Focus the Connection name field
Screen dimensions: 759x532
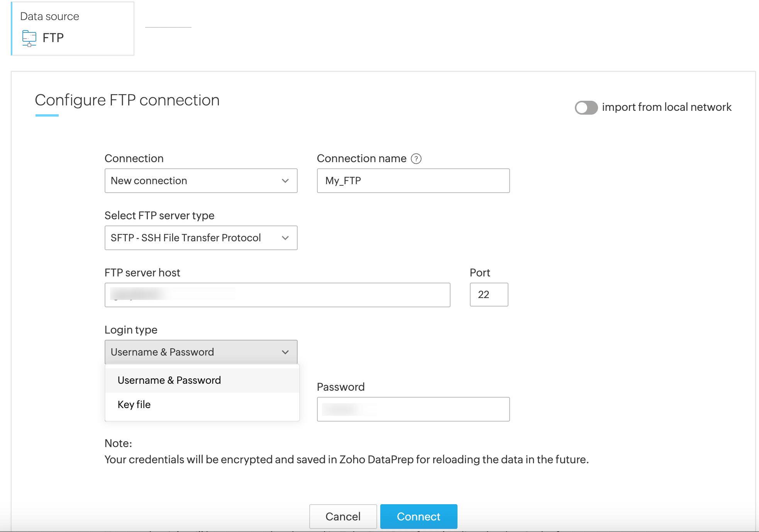point(413,181)
